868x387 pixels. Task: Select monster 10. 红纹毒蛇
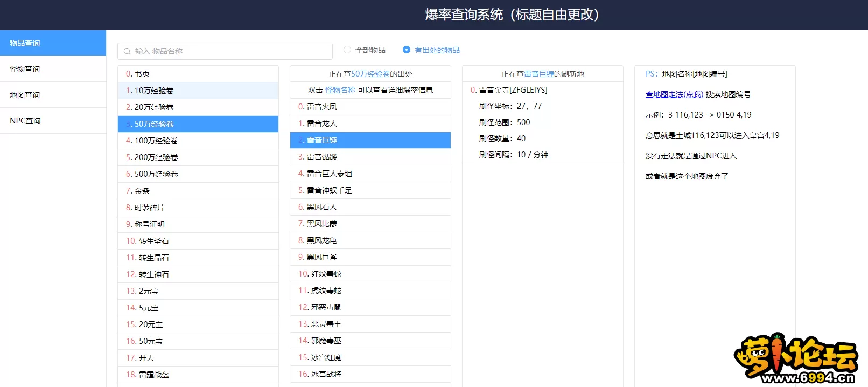click(370, 274)
